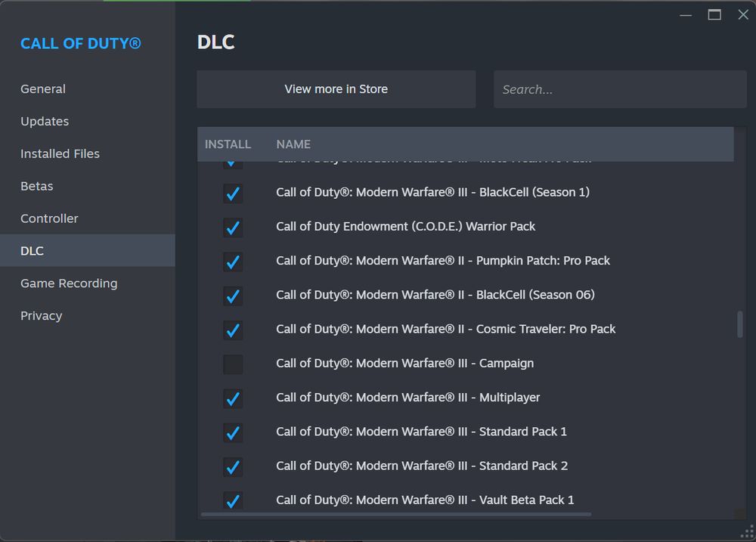Screen dimensions: 756x542
Task: Toggle the Standard Pack 2 install checkbox
Action: coord(233,466)
